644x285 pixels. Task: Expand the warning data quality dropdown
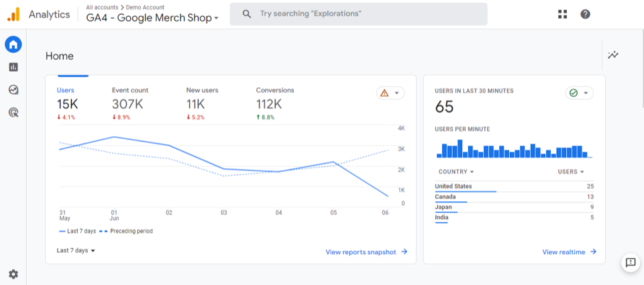390,93
